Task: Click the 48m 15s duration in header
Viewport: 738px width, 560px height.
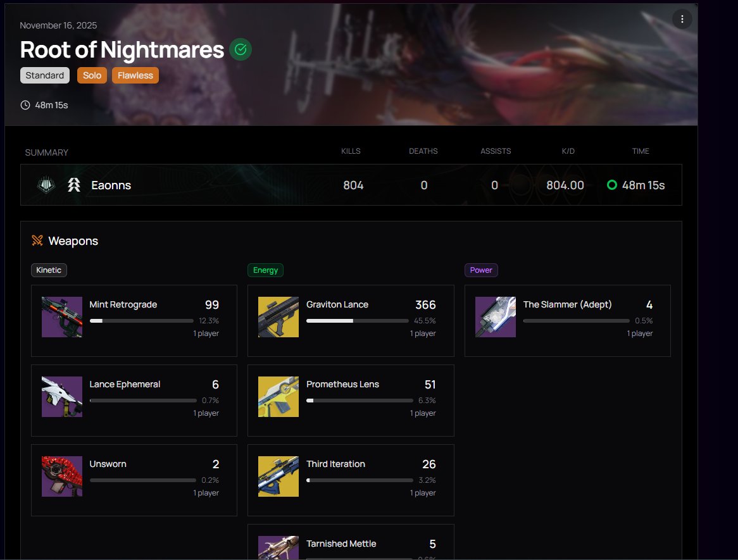Action: coord(51,105)
